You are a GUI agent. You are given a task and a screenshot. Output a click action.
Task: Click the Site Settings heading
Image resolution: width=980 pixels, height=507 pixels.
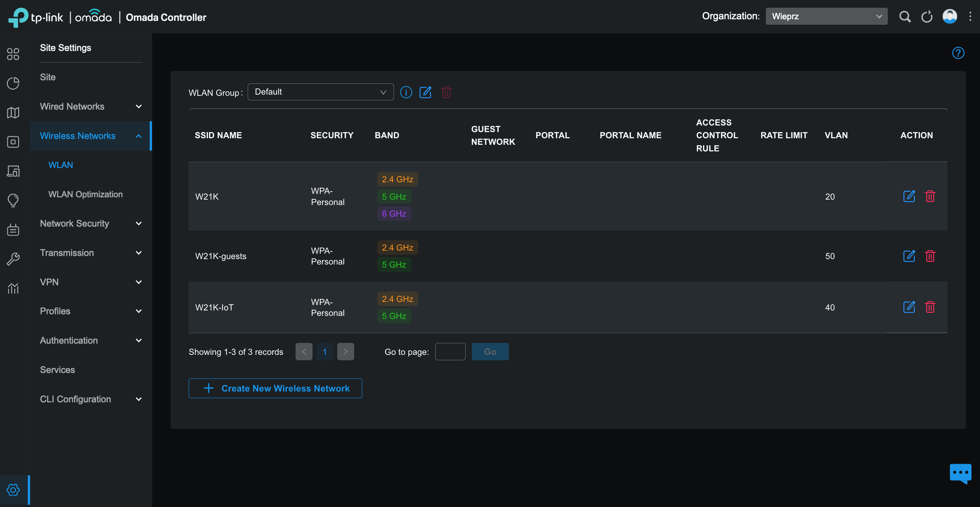coord(66,48)
